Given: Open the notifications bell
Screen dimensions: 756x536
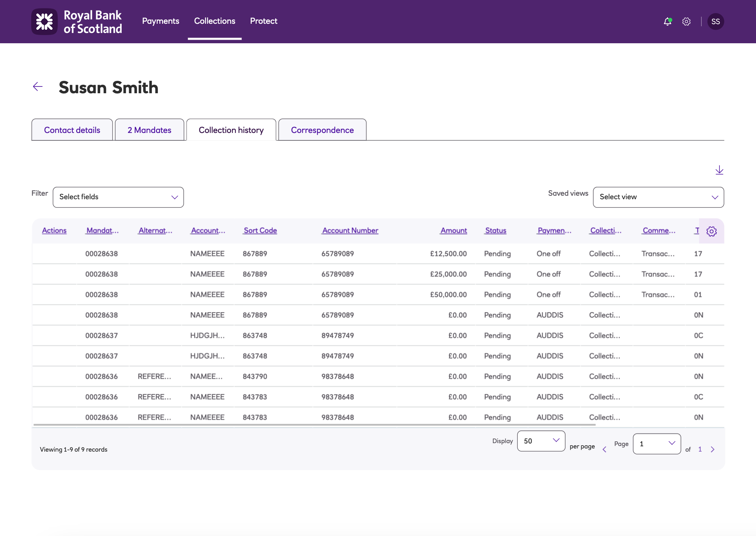Looking at the screenshot, I should click(668, 22).
